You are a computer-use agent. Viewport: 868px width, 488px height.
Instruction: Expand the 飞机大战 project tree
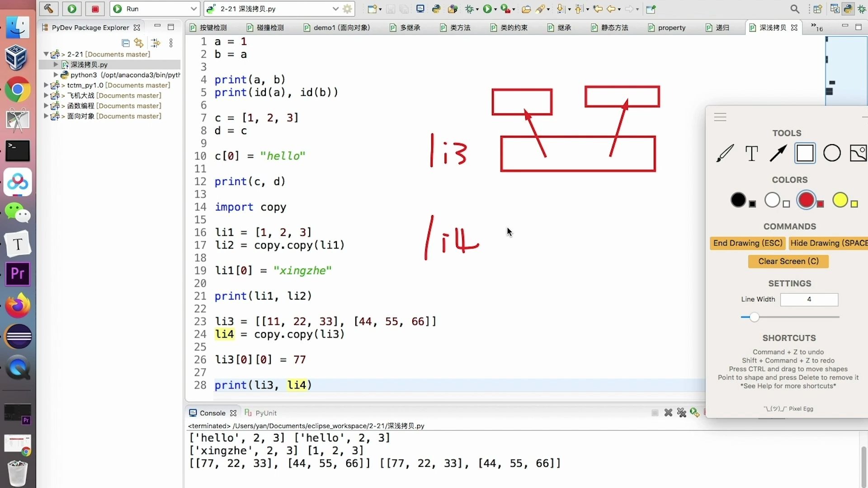(46, 95)
